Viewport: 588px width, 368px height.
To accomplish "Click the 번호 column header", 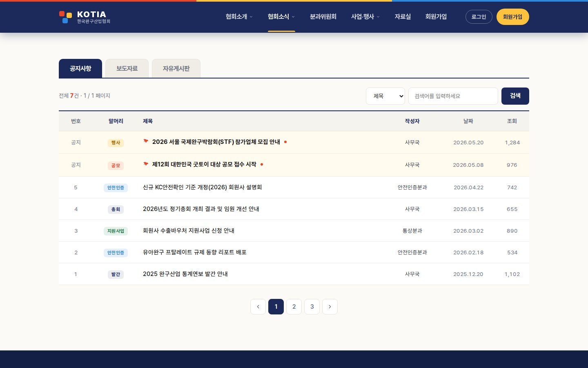I will [x=76, y=121].
